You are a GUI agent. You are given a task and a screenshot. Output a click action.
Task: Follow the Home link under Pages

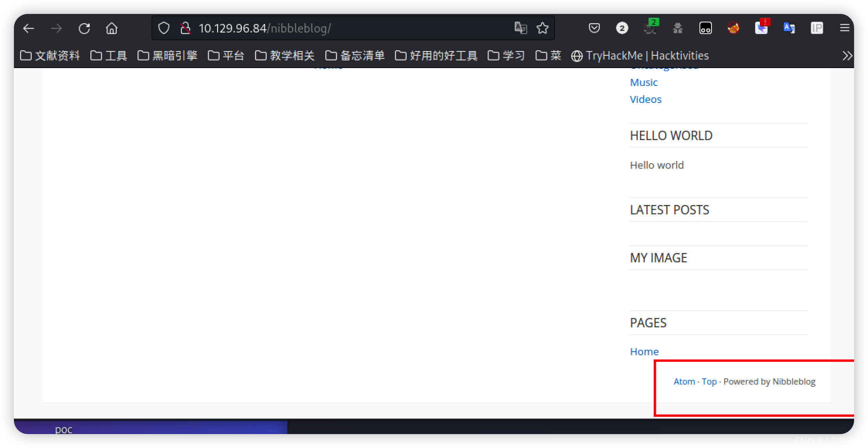pos(644,351)
